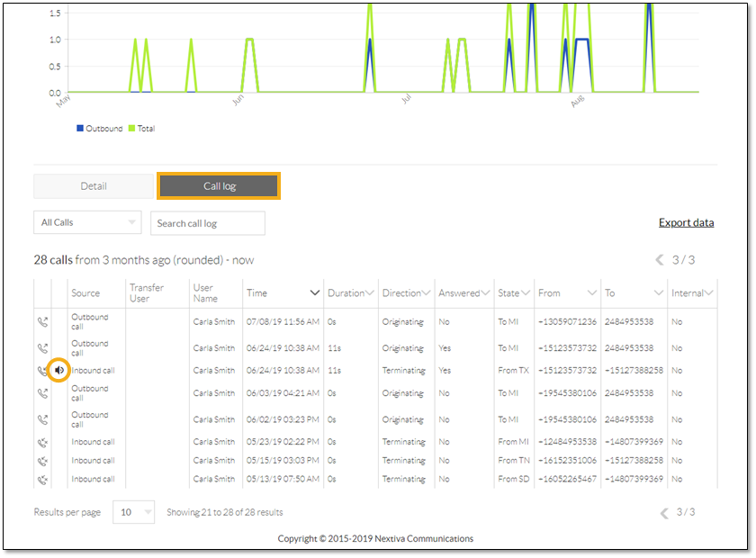This screenshot has height=558, width=756.
Task: Click the Source column header
Action: click(x=85, y=293)
